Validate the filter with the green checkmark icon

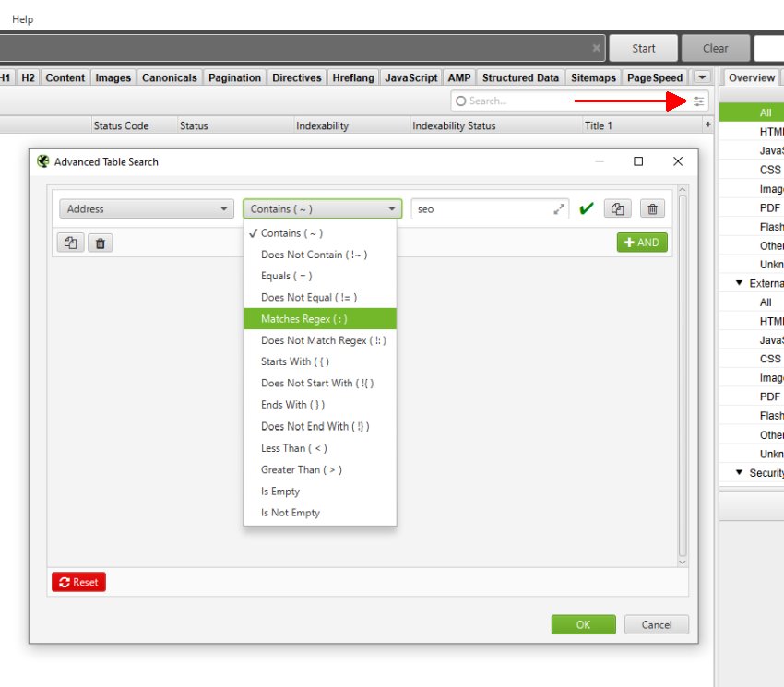coord(585,208)
